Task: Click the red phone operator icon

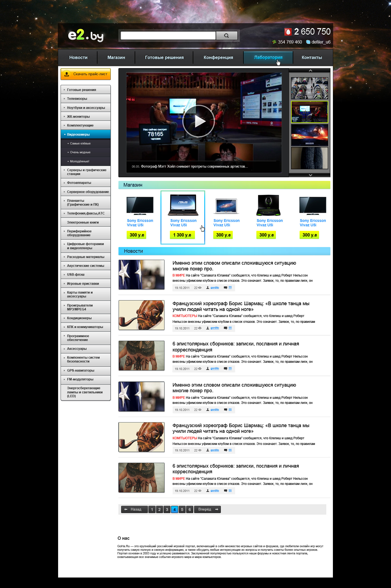Action: 288,32
